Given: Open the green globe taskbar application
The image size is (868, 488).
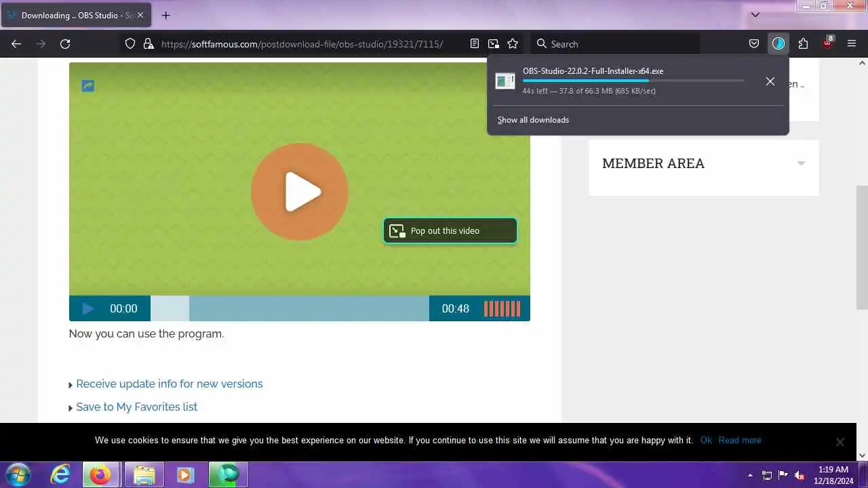Looking at the screenshot, I should 228,474.
